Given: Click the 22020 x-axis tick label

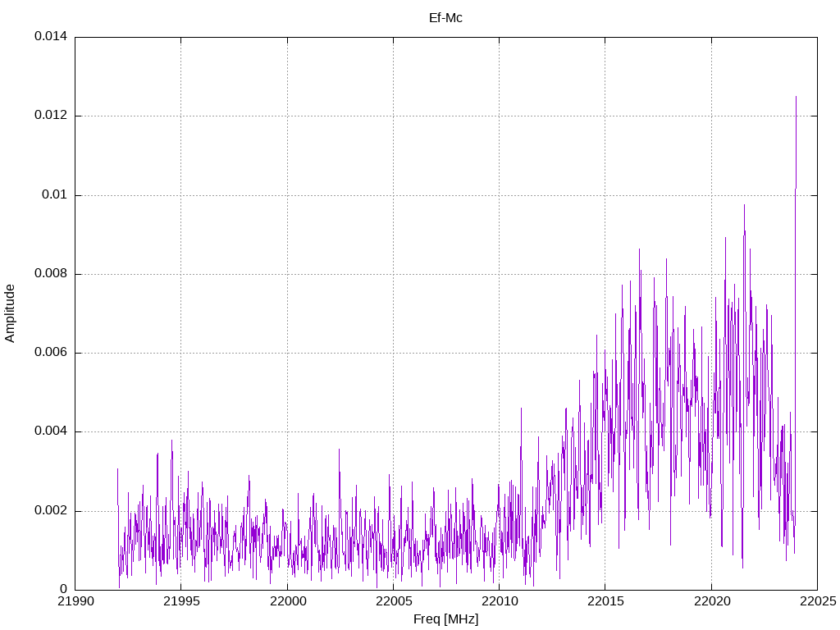Looking at the screenshot, I should [x=710, y=603].
